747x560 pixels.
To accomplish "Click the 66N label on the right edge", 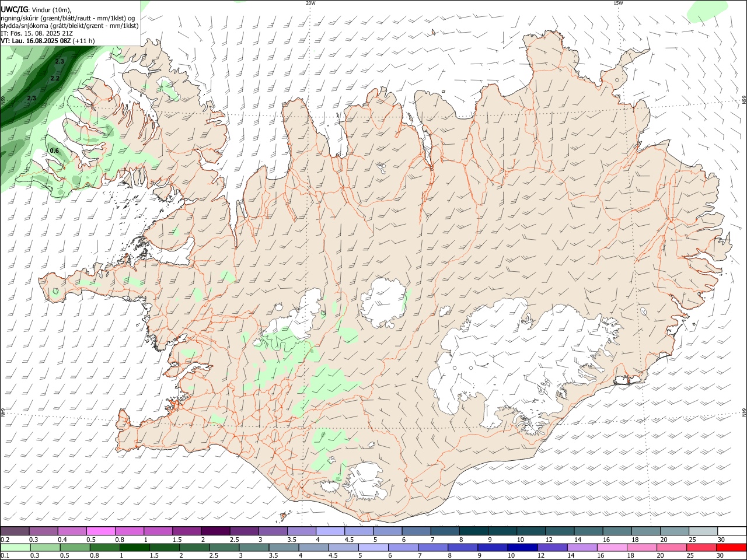I will point(744,100).
